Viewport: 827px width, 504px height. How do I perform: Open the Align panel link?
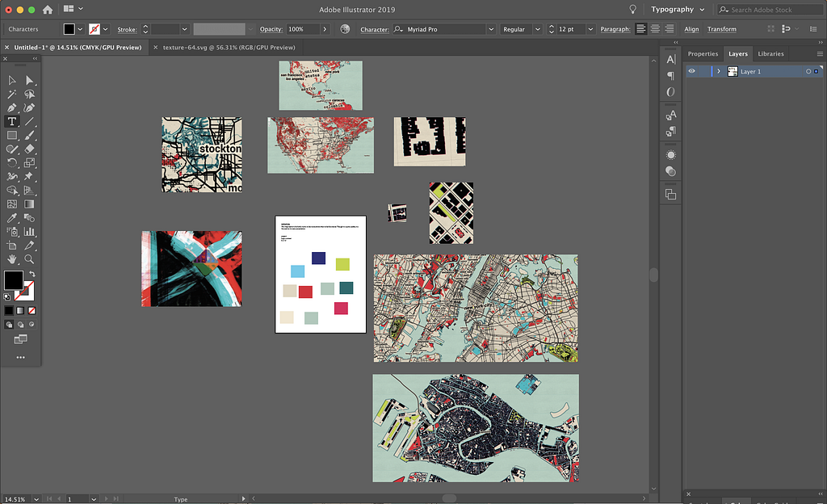point(691,29)
